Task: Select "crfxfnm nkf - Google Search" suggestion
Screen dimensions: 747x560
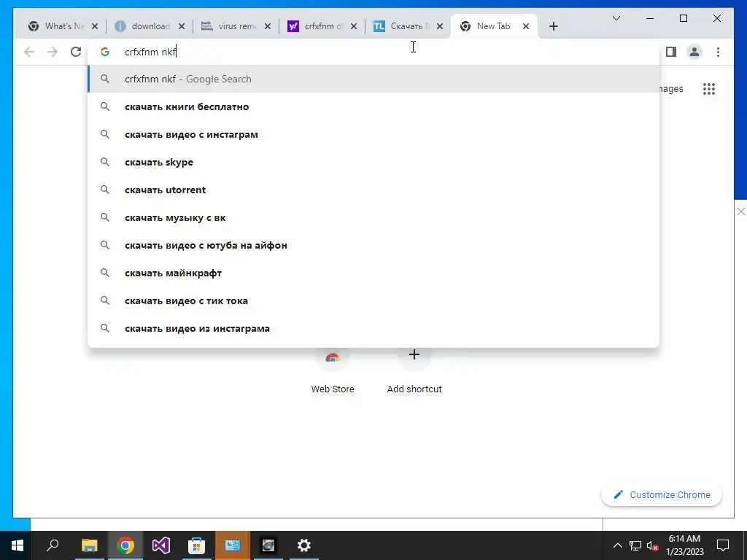Action: [373, 79]
